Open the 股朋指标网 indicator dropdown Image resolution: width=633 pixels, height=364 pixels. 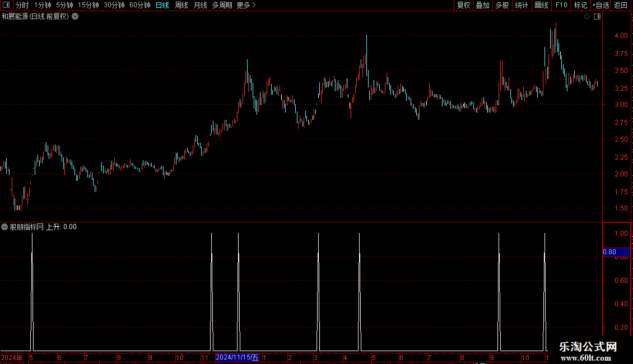pyautogui.click(x=4, y=227)
